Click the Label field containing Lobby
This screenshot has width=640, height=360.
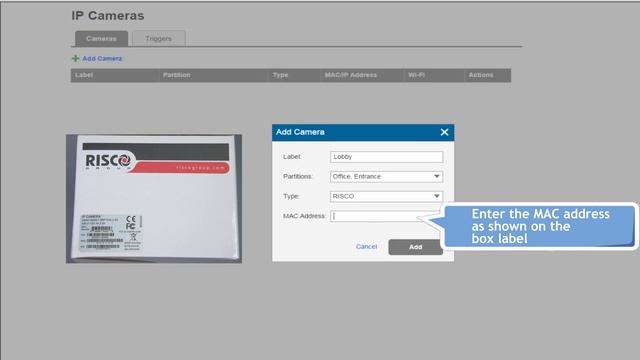(x=386, y=157)
